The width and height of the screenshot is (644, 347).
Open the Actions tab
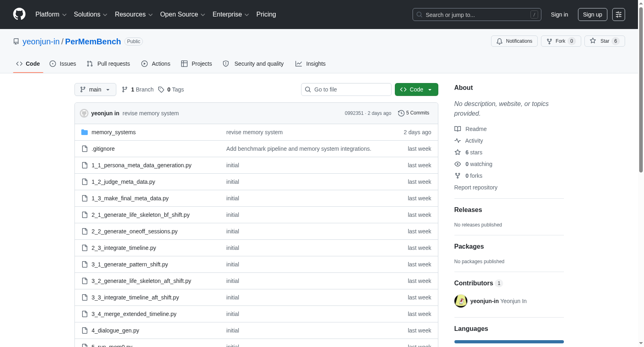click(156, 64)
